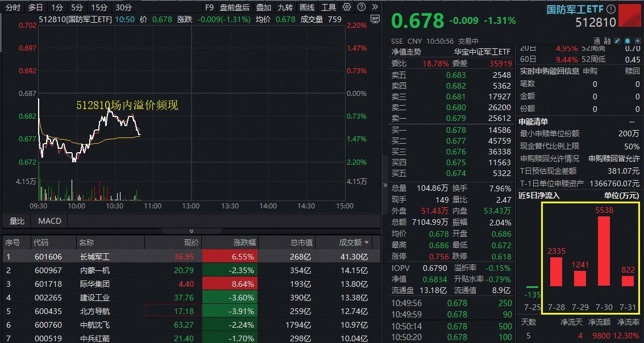Open the 申赎清单 more options ellipsis
Image resolution: width=644 pixels, height=343 pixels.
pyautogui.click(x=631, y=122)
